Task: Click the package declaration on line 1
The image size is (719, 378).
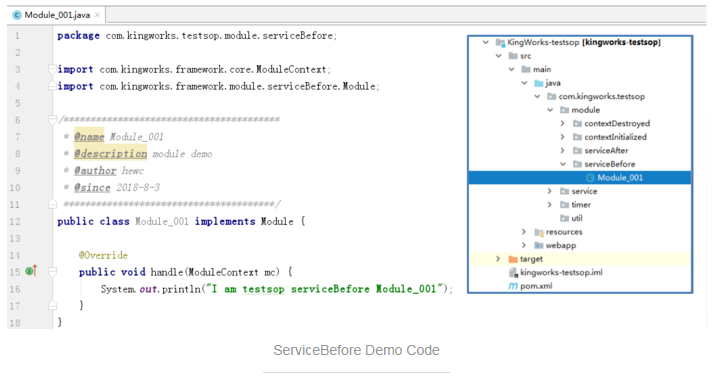Action: (197, 35)
